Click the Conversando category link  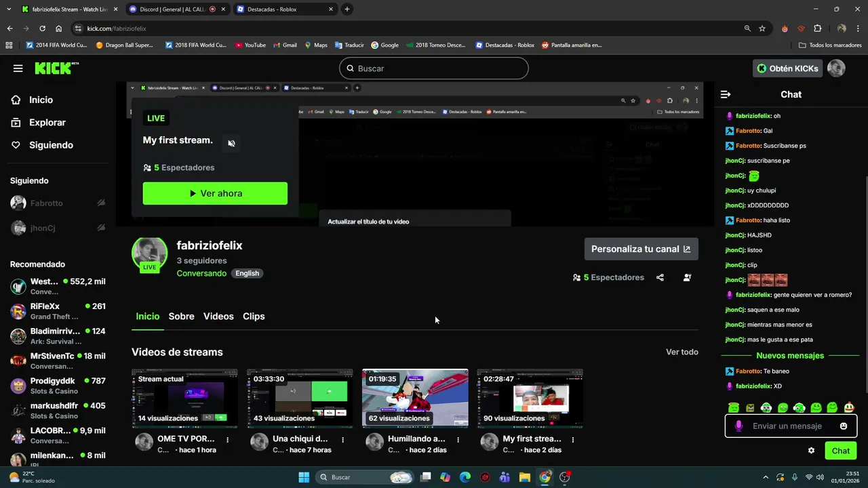[x=201, y=273]
